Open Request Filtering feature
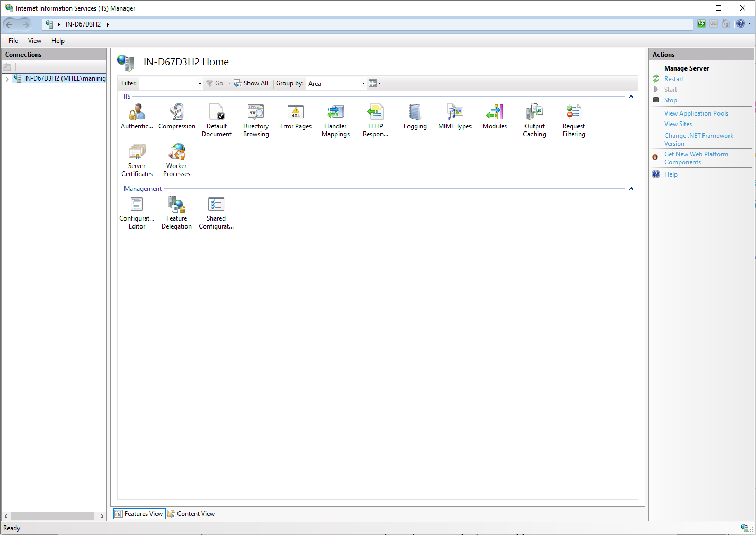 tap(574, 120)
